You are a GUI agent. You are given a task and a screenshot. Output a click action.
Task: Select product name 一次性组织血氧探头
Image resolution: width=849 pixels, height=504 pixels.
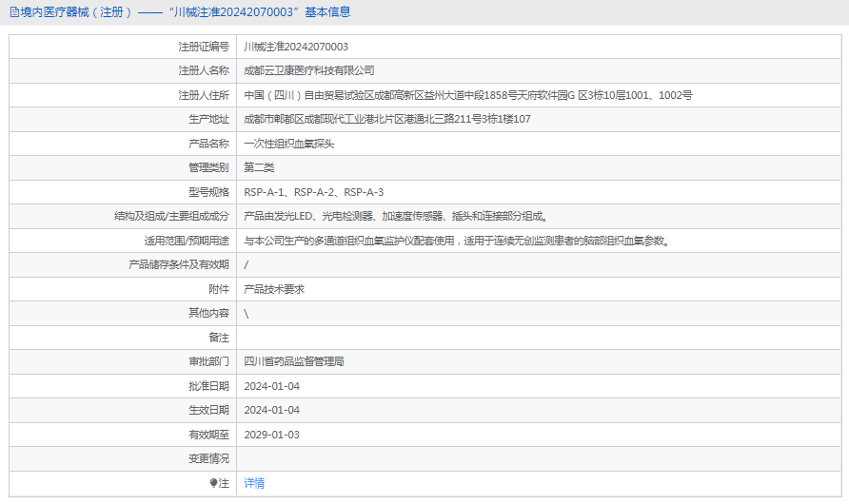click(x=288, y=144)
